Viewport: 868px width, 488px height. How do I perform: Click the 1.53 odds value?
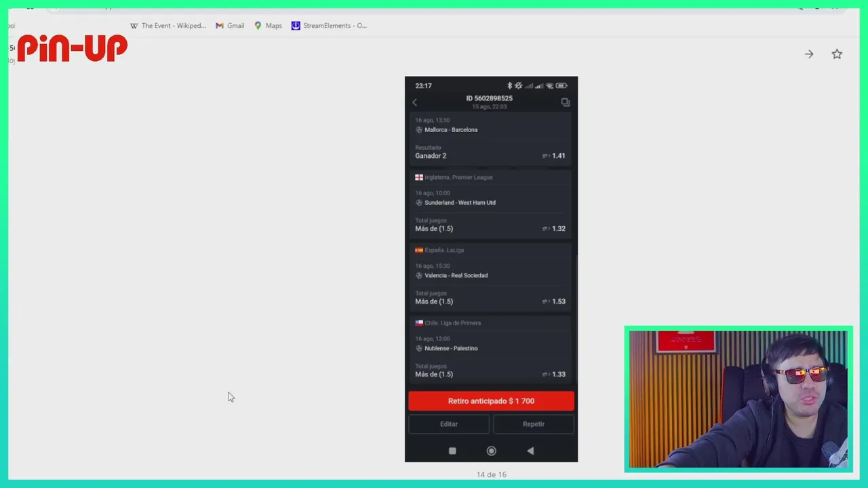559,302
